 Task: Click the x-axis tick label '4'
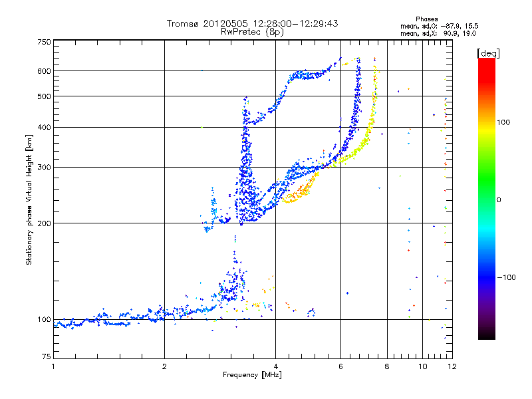275,366
